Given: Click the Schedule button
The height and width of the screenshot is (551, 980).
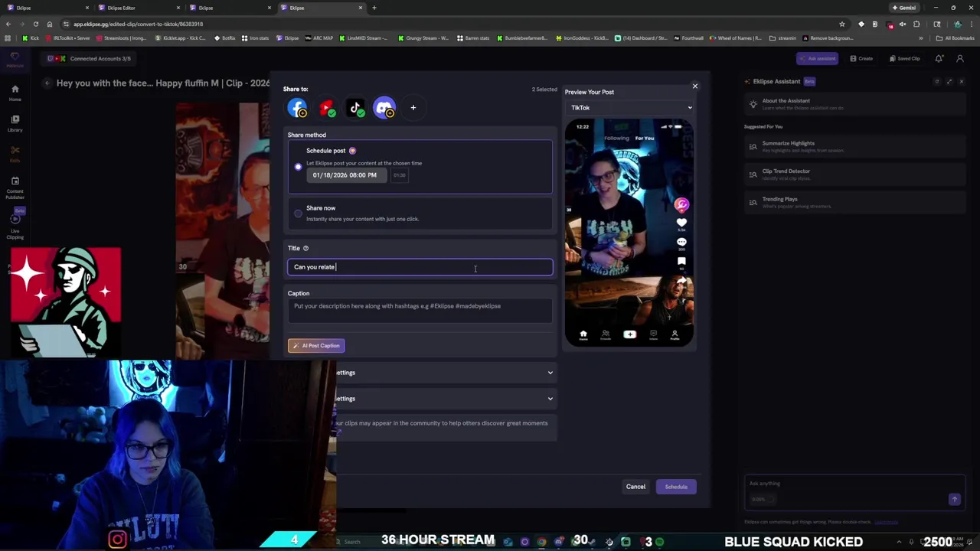Looking at the screenshot, I should pyautogui.click(x=676, y=487).
